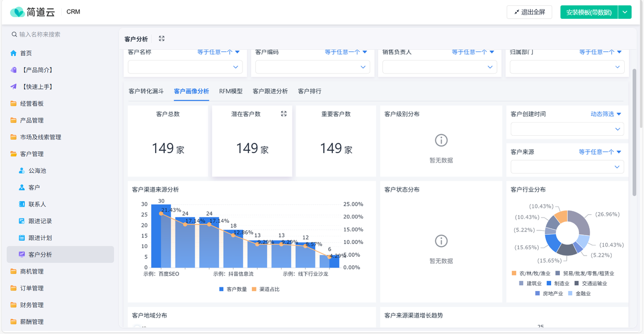Image resolution: width=644 pixels, height=334 pixels.
Task: Switch to the RFM模型 tab
Action: tap(231, 91)
